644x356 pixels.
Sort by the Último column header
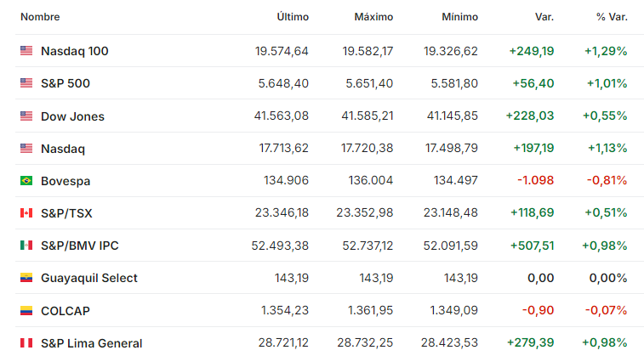293,17
